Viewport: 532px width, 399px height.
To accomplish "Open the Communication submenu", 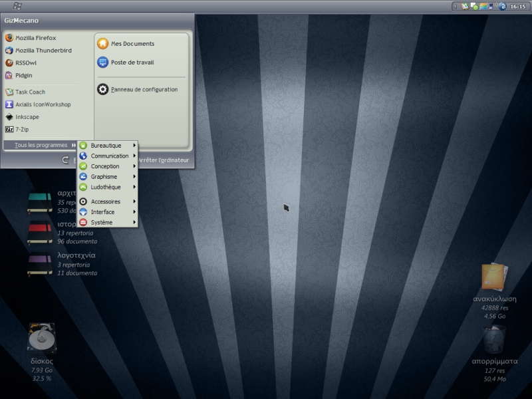I will 108,156.
